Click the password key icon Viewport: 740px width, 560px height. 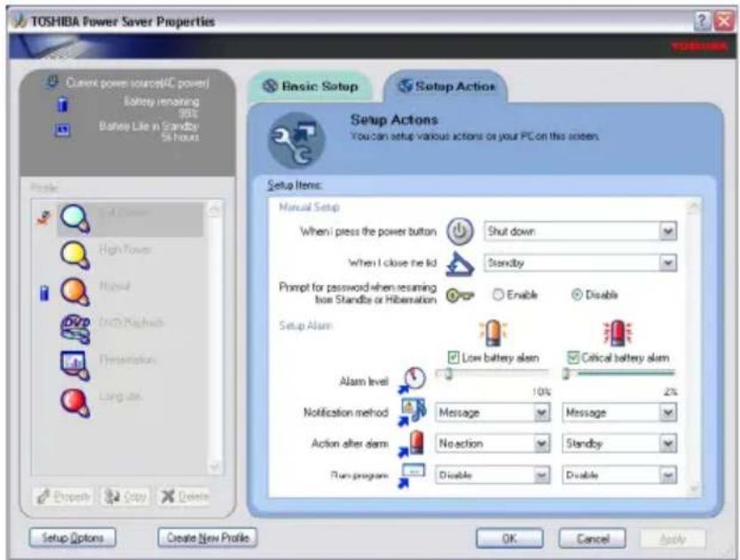pyautogui.click(x=461, y=296)
